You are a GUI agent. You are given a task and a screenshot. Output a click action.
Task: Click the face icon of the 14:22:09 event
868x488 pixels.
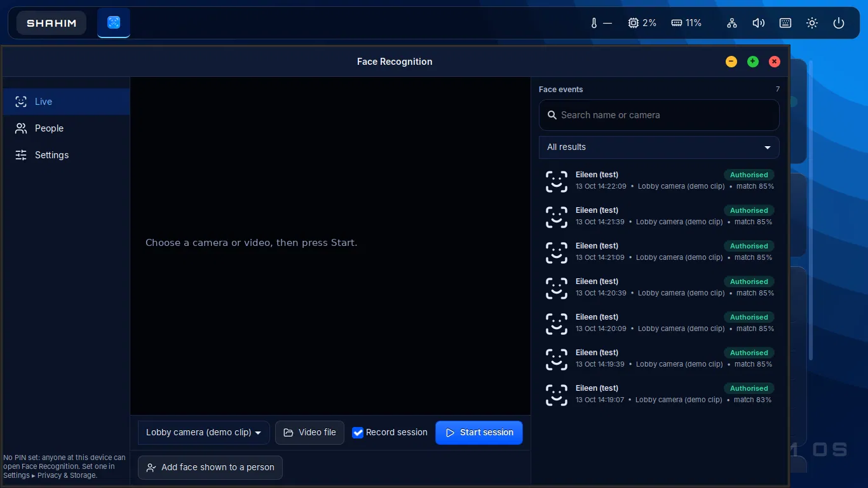pyautogui.click(x=557, y=181)
